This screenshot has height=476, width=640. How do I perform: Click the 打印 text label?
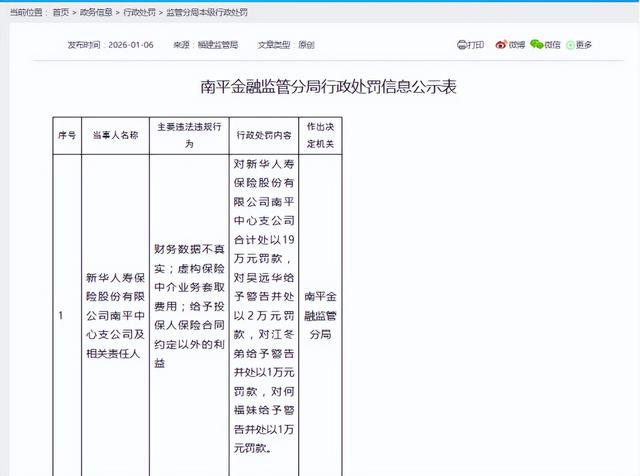(x=476, y=45)
